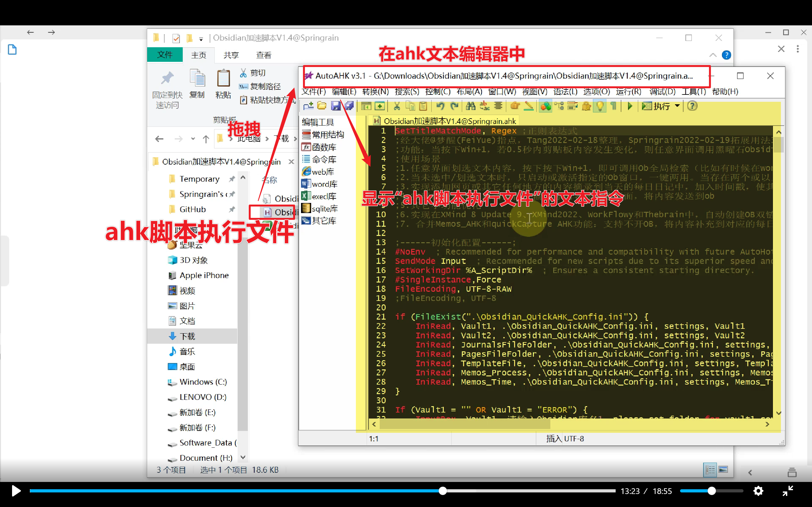
Task: Click the editor vertical scrollbar
Action: (778, 272)
